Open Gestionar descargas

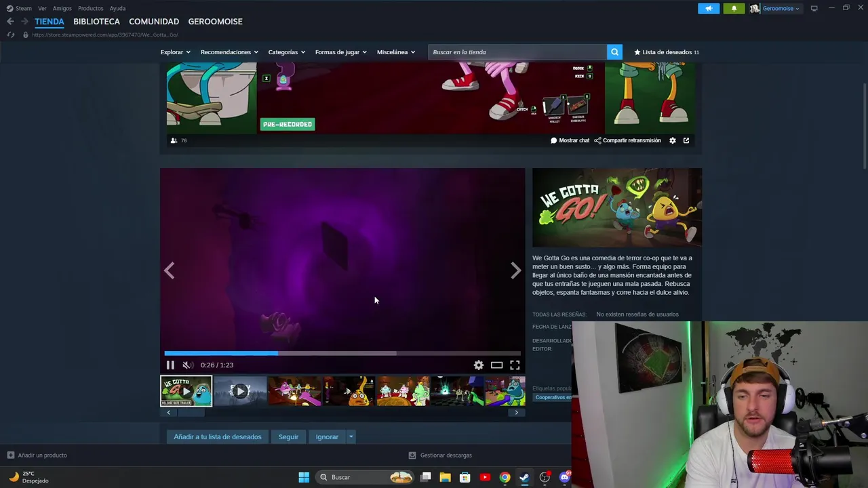pos(440,455)
